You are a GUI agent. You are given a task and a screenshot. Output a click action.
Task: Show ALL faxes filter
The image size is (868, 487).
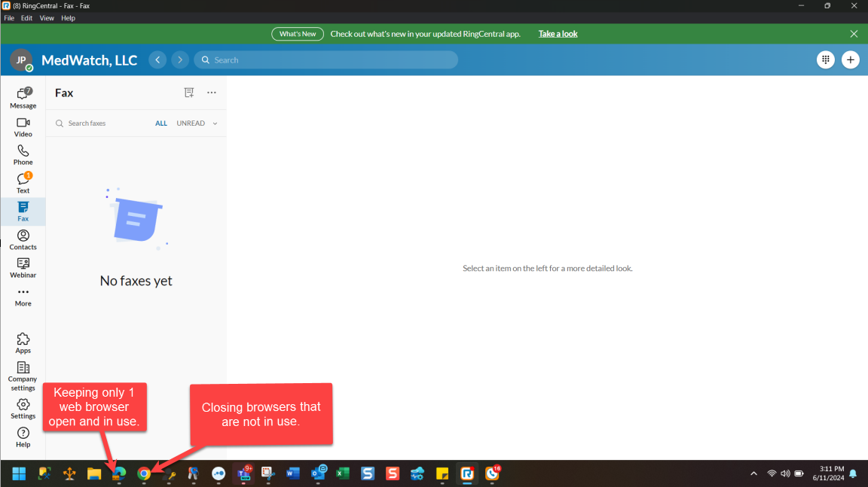point(161,123)
